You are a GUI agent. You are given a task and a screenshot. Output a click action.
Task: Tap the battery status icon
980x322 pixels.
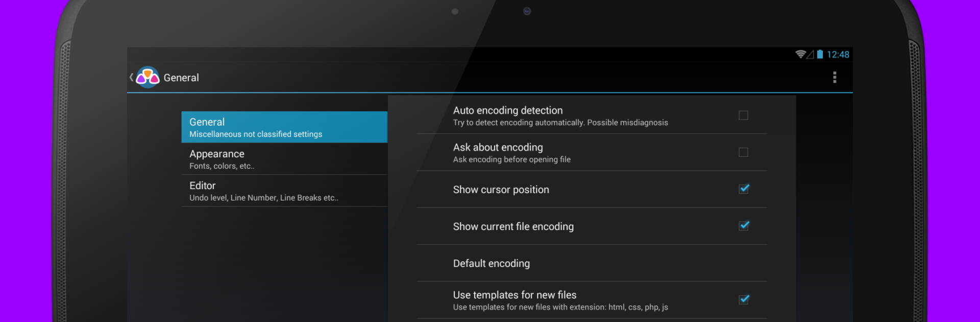(x=820, y=54)
